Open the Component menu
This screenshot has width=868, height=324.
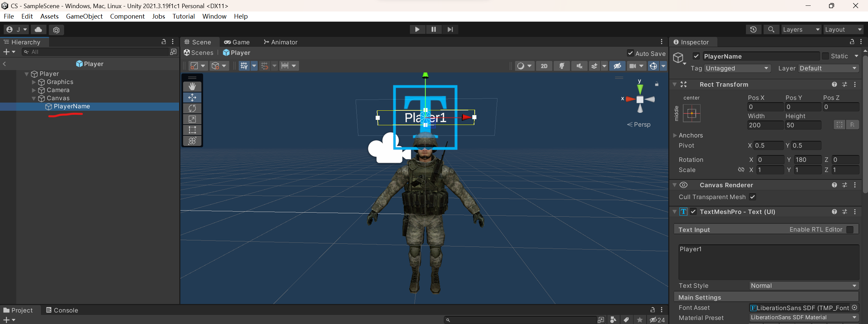[x=127, y=16]
